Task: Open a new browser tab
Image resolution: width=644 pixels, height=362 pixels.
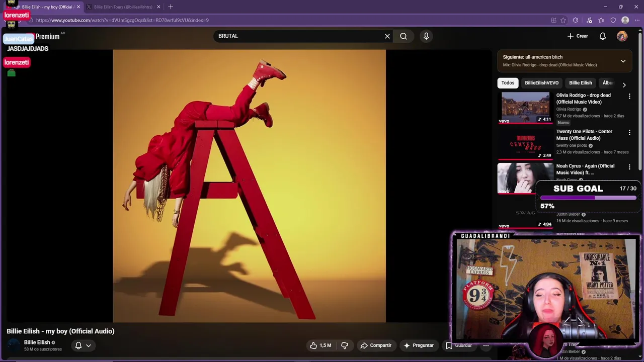Action: [171, 7]
